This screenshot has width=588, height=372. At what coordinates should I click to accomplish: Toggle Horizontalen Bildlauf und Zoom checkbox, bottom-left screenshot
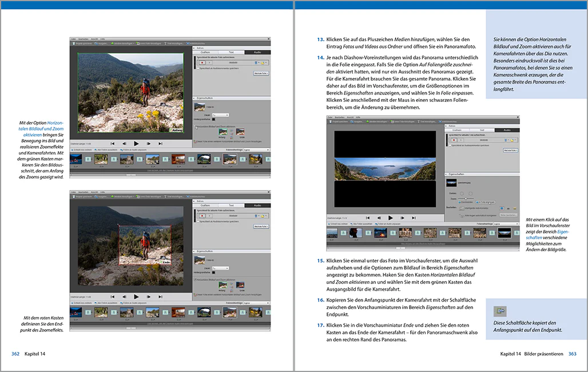196,280
